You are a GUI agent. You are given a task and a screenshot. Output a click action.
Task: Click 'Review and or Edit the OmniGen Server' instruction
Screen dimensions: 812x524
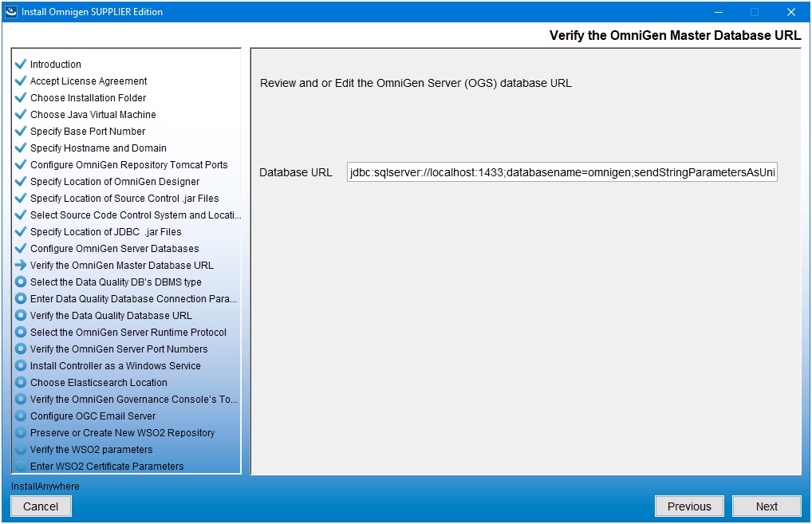(x=416, y=83)
